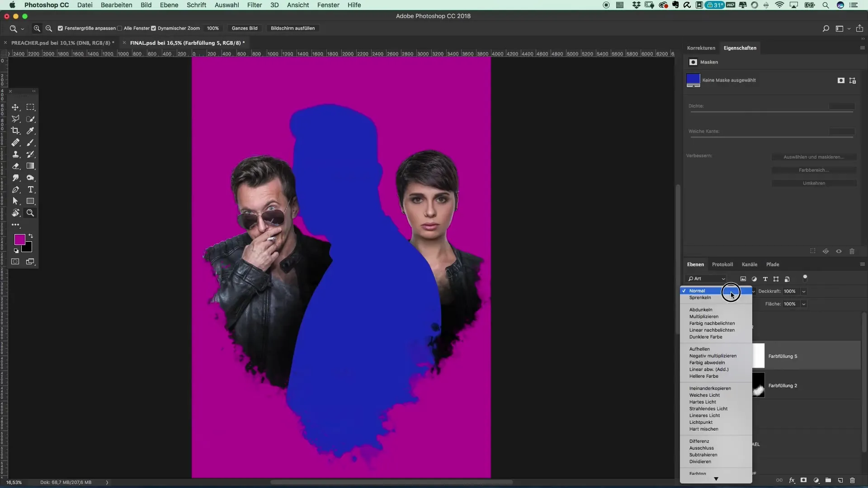This screenshot has width=868, height=488.
Task: Click Zoom In option in options bar
Action: (x=37, y=28)
